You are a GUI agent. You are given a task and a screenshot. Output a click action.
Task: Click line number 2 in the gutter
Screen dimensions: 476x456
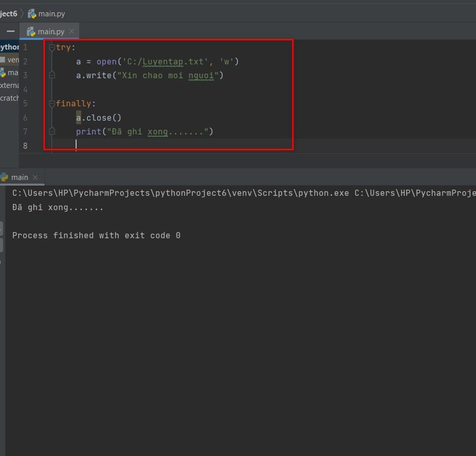point(25,62)
